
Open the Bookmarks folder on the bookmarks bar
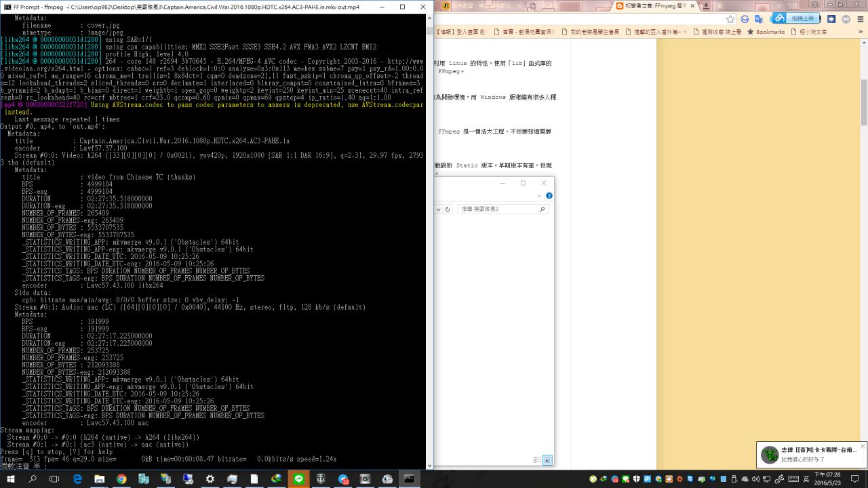point(766,32)
